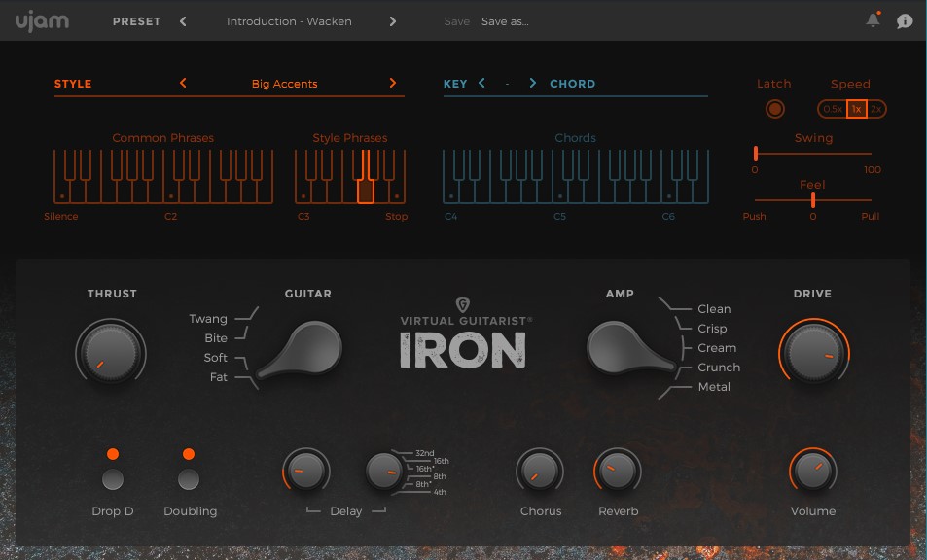Screen dimensions: 927x560
Task: Advance key with right arrow
Action: click(x=532, y=84)
